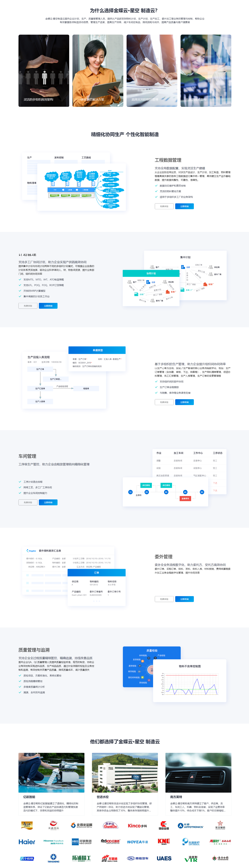
Task: Click the 工序计划混合排程 item
Action: click(33, 482)
